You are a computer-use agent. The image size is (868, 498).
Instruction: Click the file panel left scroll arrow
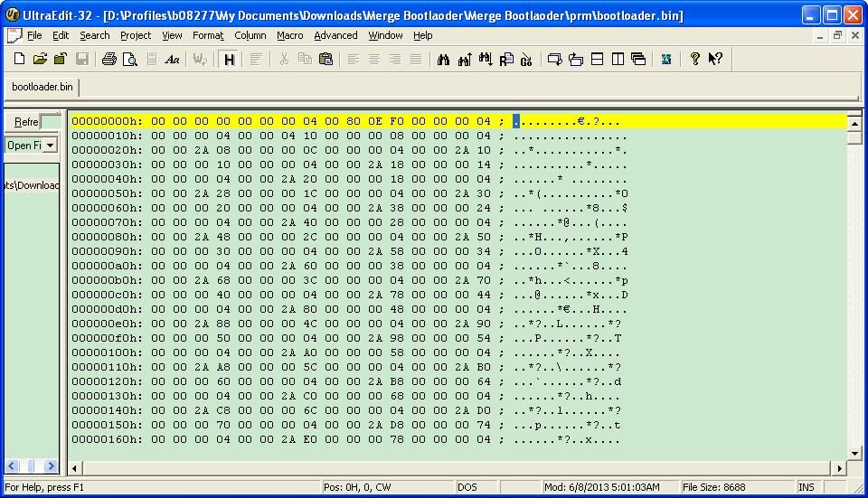[12, 465]
